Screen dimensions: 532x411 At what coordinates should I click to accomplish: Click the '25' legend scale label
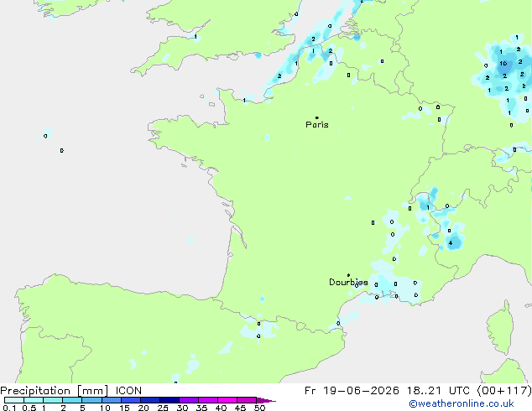tap(163, 408)
